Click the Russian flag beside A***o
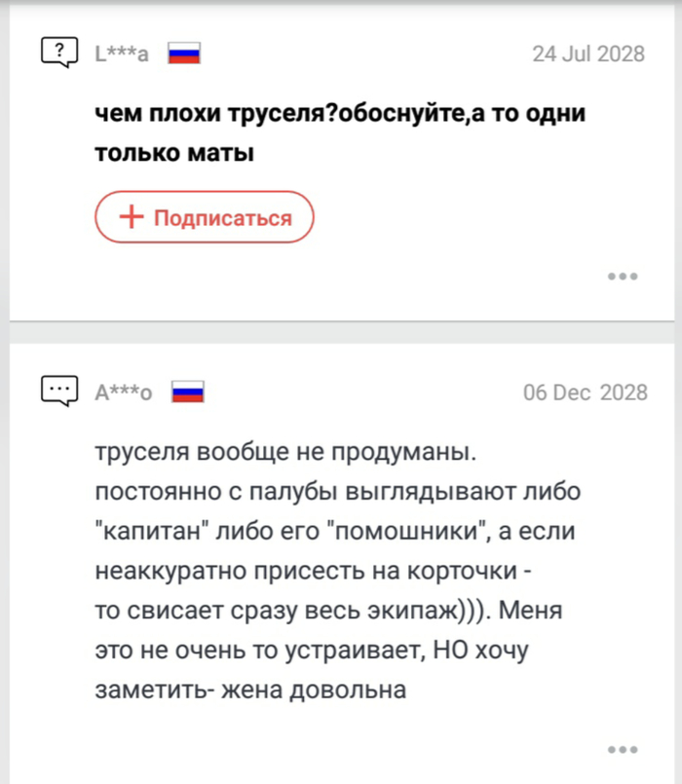The image size is (682, 784). [x=187, y=392]
